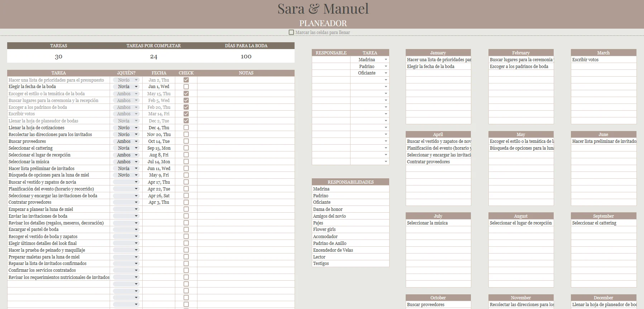
Task: Open ¿Quién? dropdown for 'Elegir la fecha de la boda'
Action: 136,87
